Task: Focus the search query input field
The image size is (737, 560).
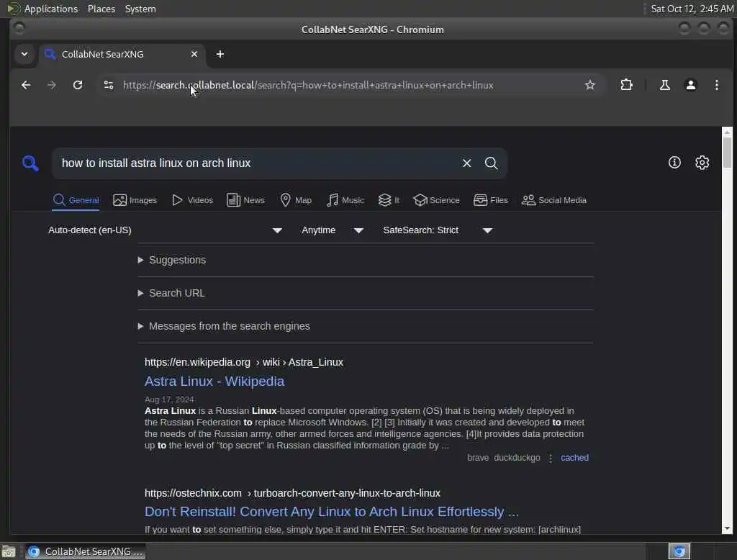Action: tap(258, 163)
